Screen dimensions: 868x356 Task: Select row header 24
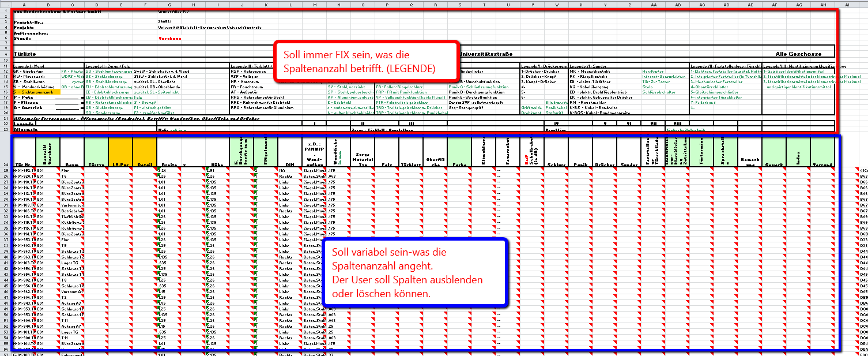click(6, 152)
